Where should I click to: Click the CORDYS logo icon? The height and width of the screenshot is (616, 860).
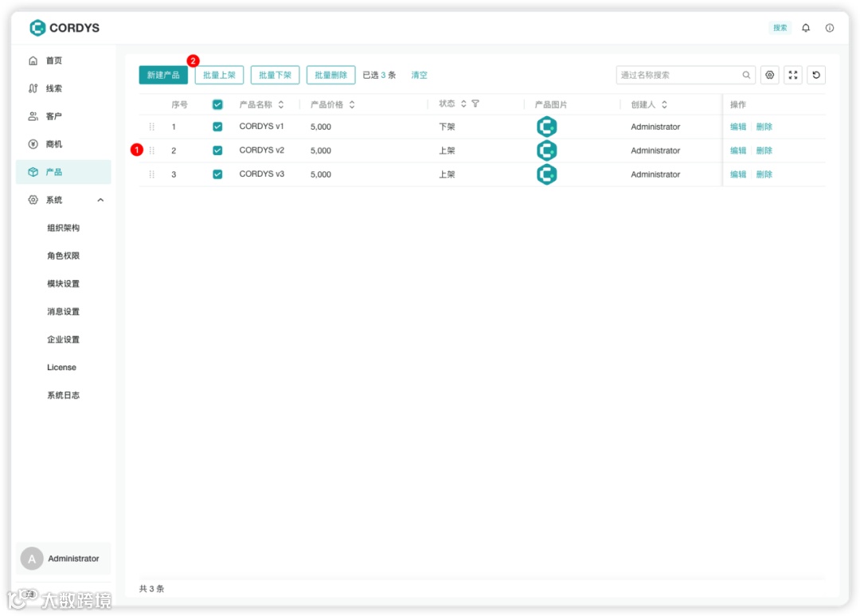pyautogui.click(x=37, y=27)
